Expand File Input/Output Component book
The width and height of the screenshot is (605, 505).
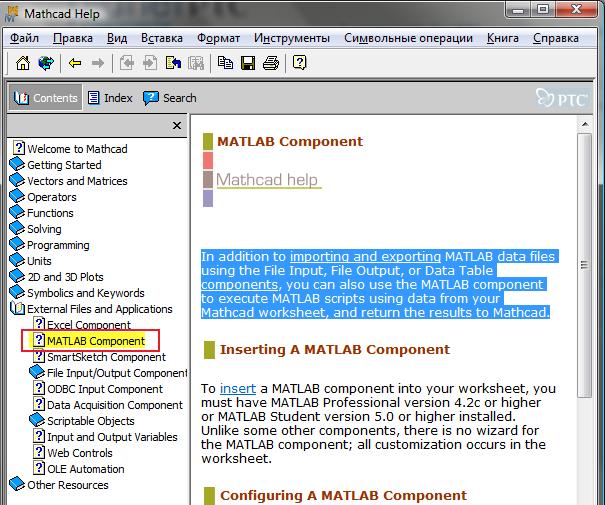click(x=37, y=372)
